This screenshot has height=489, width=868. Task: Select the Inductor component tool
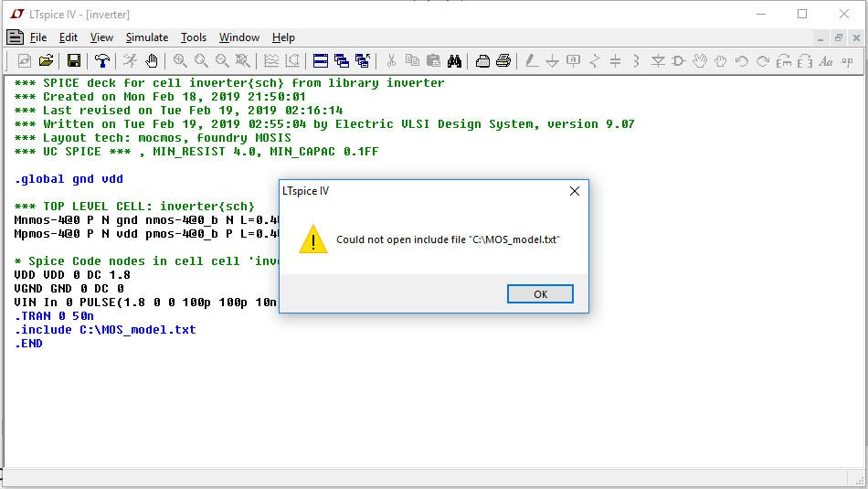pos(637,61)
